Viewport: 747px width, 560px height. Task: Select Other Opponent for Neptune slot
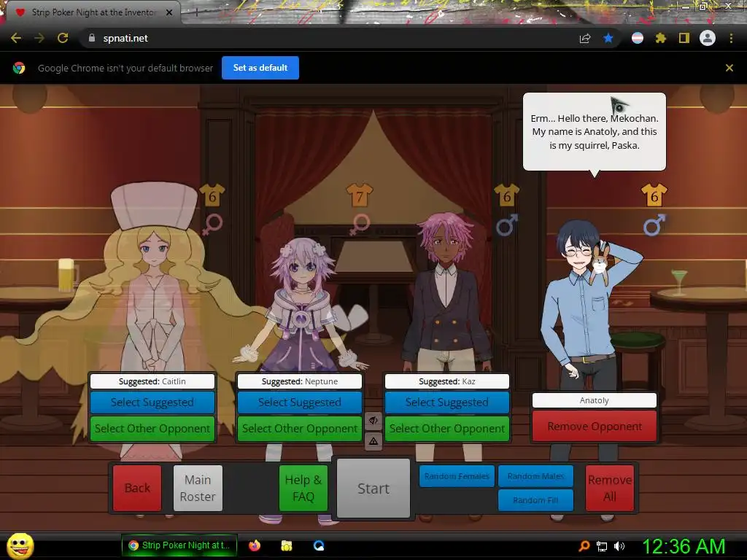pyautogui.click(x=300, y=429)
